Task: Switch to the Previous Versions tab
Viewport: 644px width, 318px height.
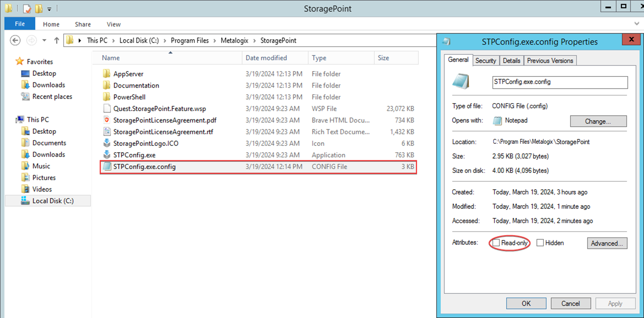Action: tap(550, 61)
